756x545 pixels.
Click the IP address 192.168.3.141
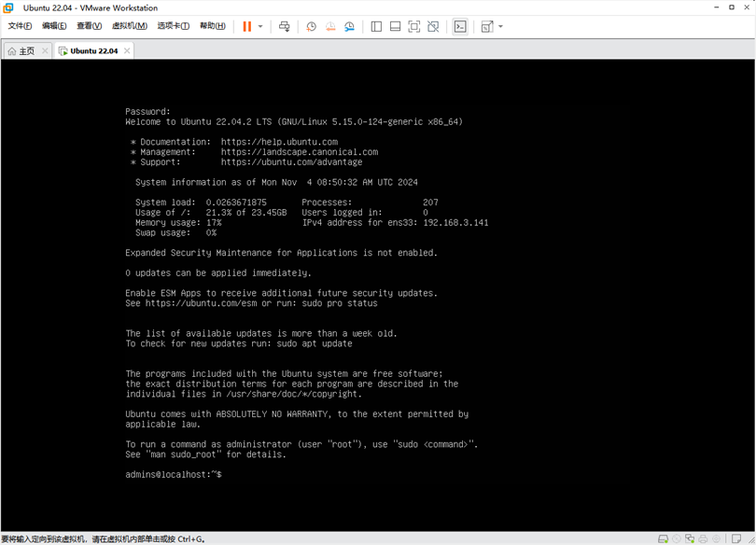coord(455,223)
